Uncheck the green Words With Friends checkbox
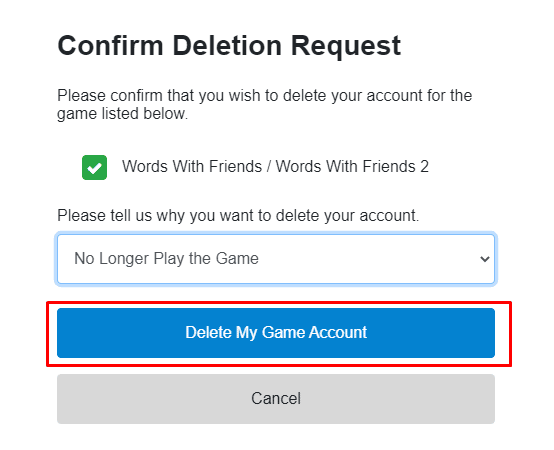 [x=94, y=167]
